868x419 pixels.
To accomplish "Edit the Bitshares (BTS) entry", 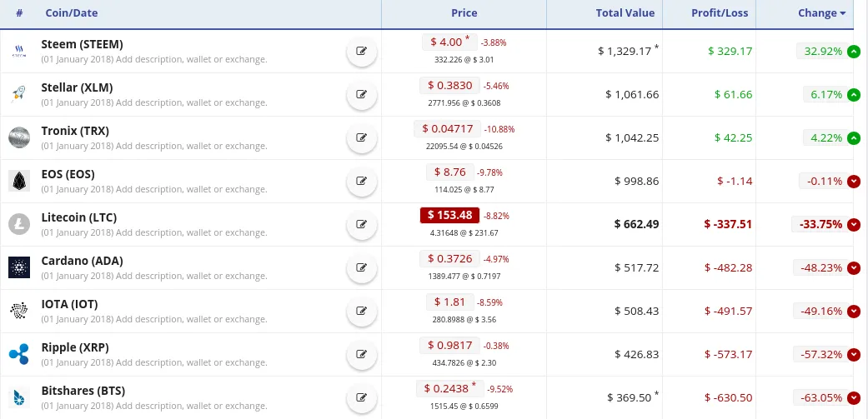I will 362,398.
